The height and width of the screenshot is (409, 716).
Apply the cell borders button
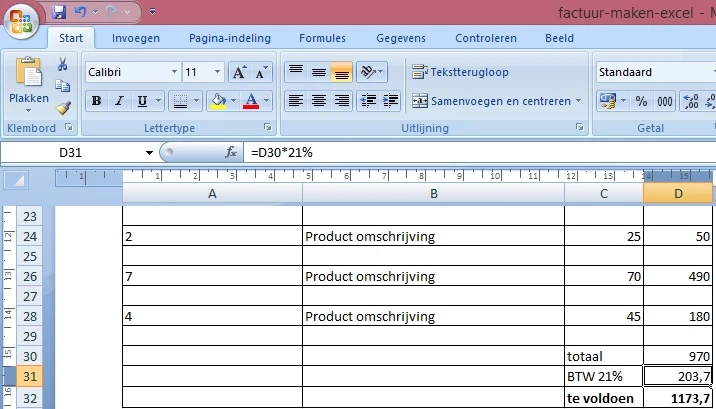coord(180,101)
